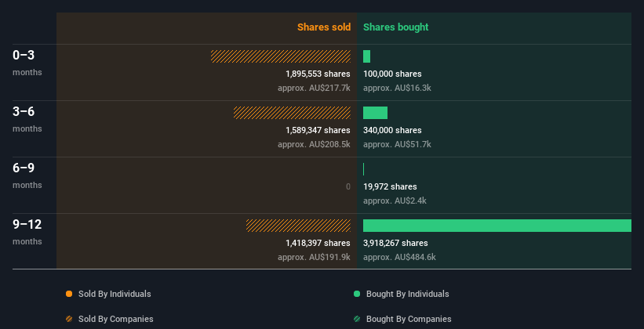Click 'approx. AU$217.7k' text
Screen dimensions: 644x329
314,88
